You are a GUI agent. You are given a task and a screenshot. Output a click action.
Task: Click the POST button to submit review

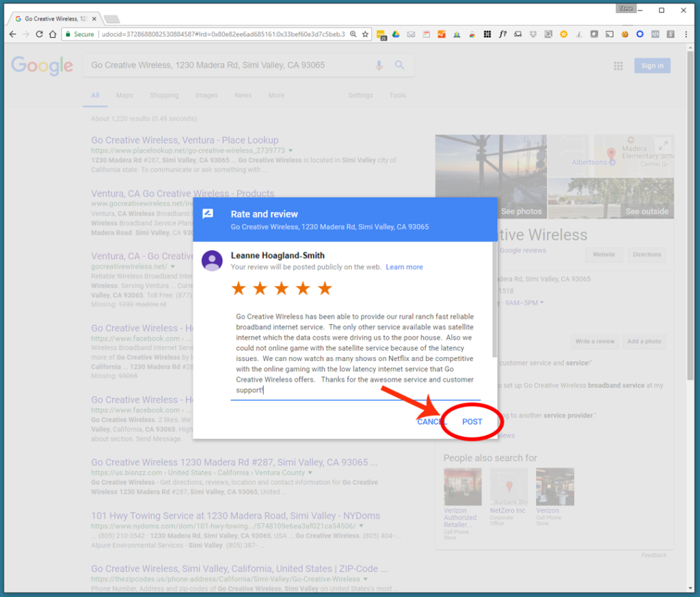[x=472, y=422]
